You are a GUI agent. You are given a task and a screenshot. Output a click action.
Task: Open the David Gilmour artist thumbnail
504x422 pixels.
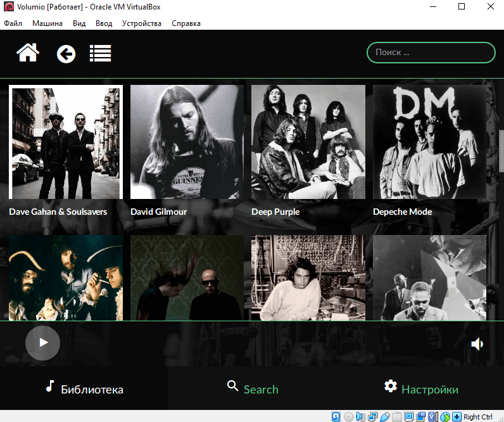pos(187,143)
